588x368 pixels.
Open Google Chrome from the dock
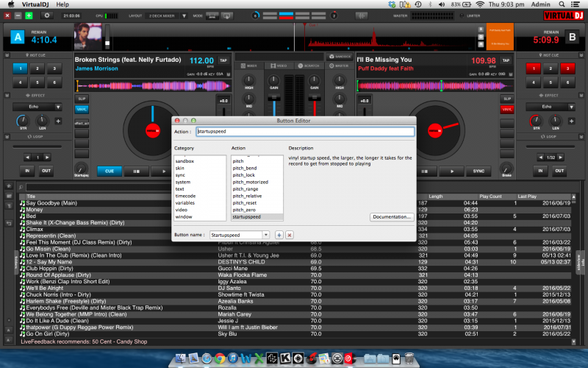219,358
